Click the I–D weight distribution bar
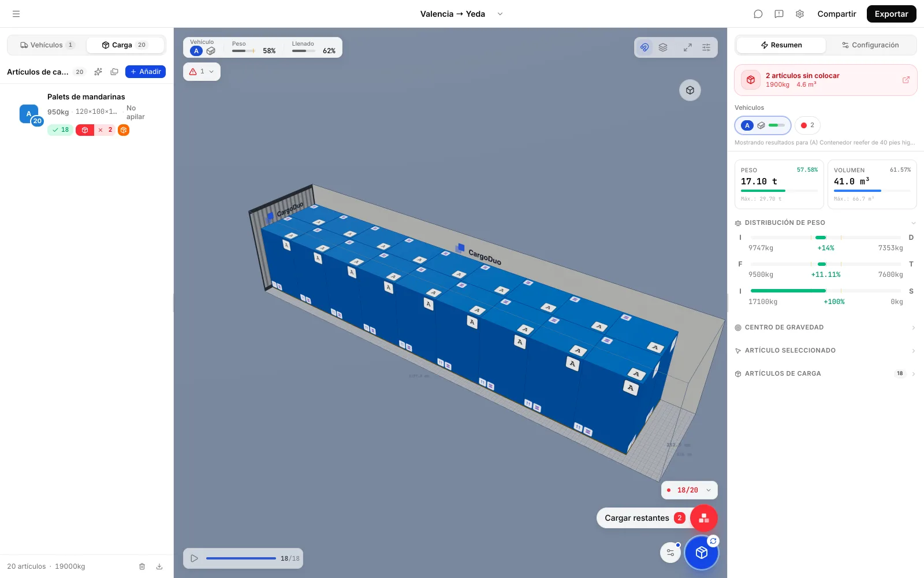Viewport: 924px width, 578px height. pos(826,238)
